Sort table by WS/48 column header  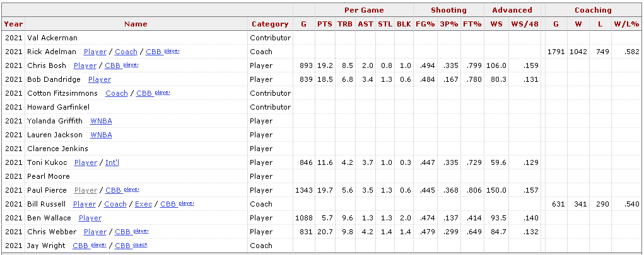(x=525, y=24)
